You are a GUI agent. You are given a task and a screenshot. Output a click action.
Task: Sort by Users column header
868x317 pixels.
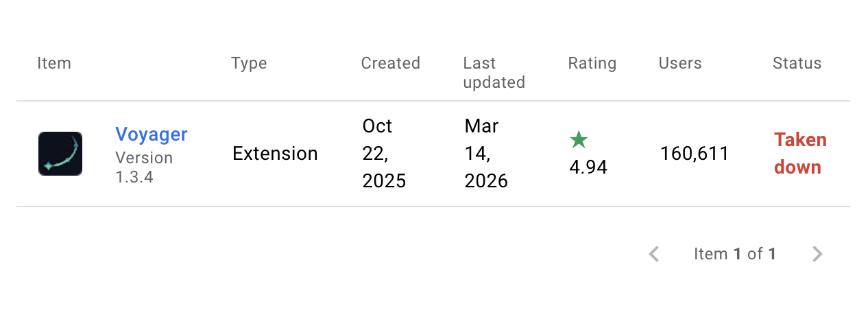pos(680,63)
